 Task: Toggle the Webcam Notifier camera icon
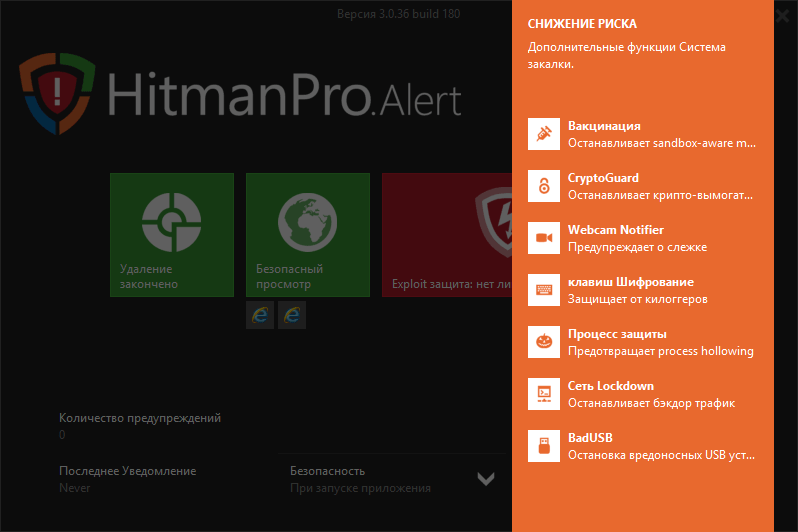point(544,238)
